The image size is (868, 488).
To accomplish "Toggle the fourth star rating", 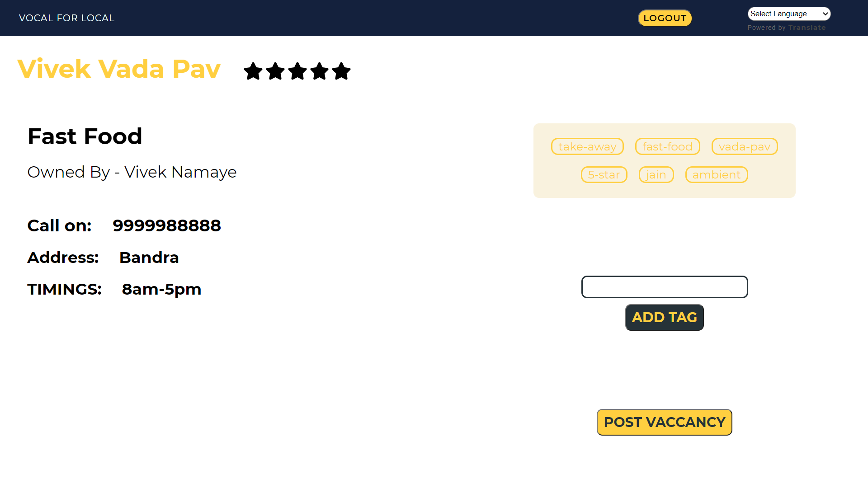I will [319, 70].
